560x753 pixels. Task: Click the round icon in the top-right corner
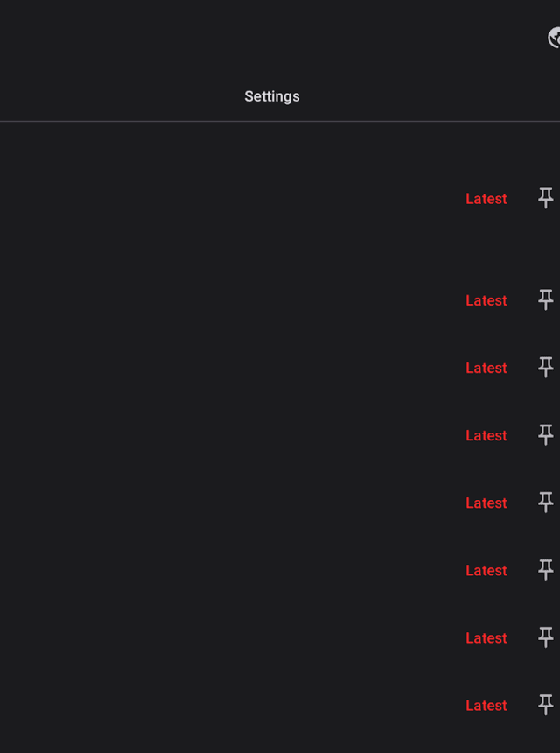point(555,38)
